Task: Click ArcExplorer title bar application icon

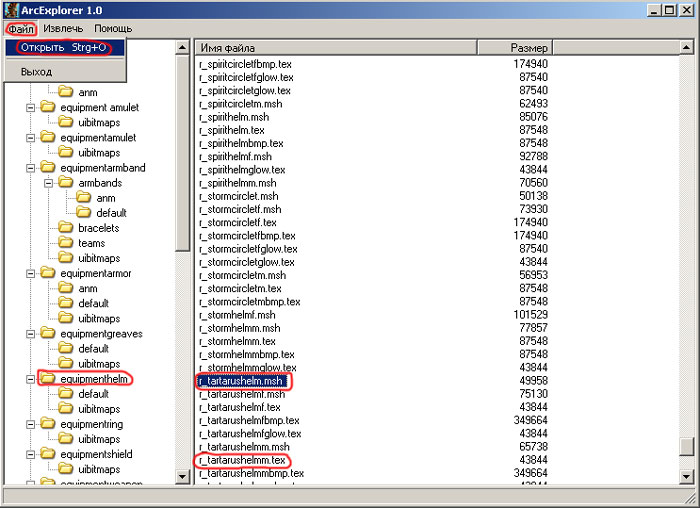Action: tap(11, 10)
